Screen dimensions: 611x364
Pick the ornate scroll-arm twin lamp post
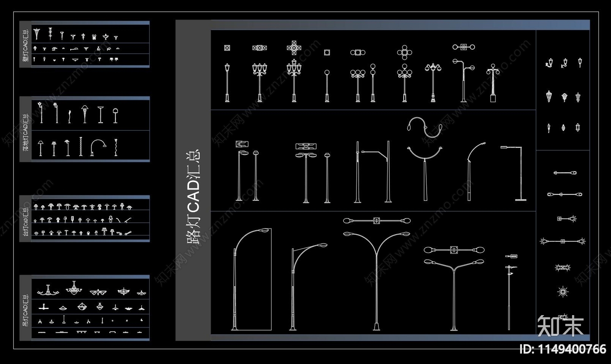pos(433,83)
